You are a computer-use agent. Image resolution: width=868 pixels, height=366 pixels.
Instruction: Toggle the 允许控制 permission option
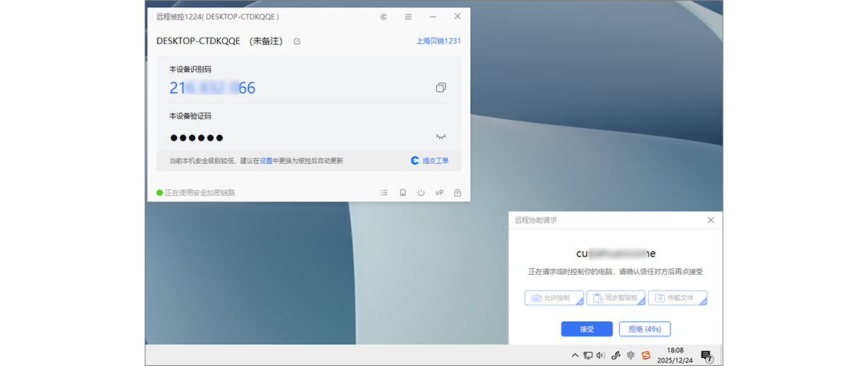[554, 298]
